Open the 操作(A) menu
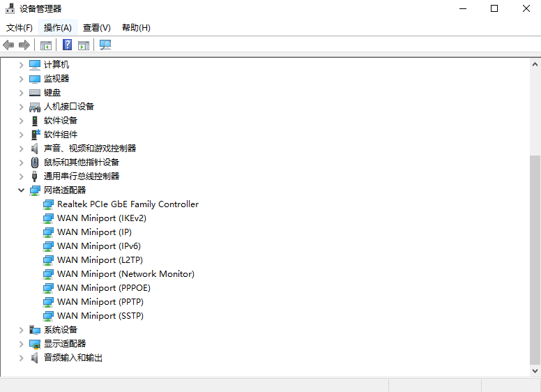 click(58, 28)
